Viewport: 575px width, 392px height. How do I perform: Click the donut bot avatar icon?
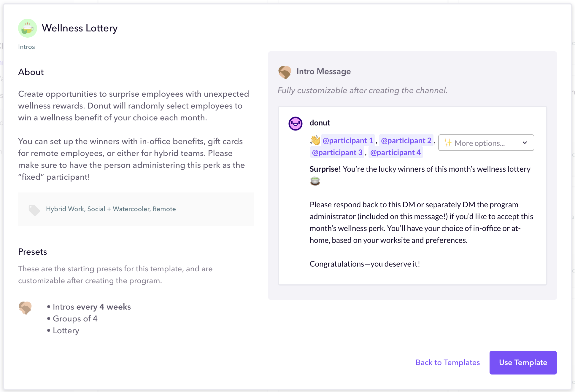[x=296, y=123]
